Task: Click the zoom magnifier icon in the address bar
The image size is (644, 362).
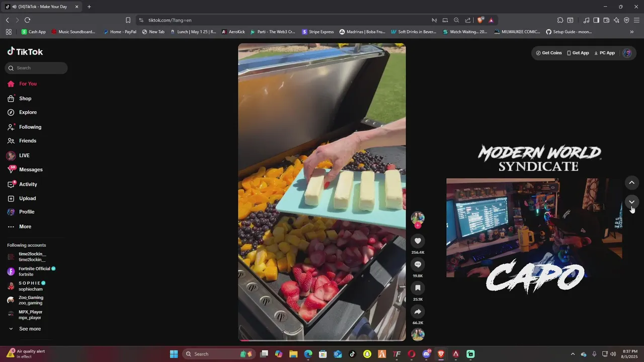Action: (x=456, y=20)
